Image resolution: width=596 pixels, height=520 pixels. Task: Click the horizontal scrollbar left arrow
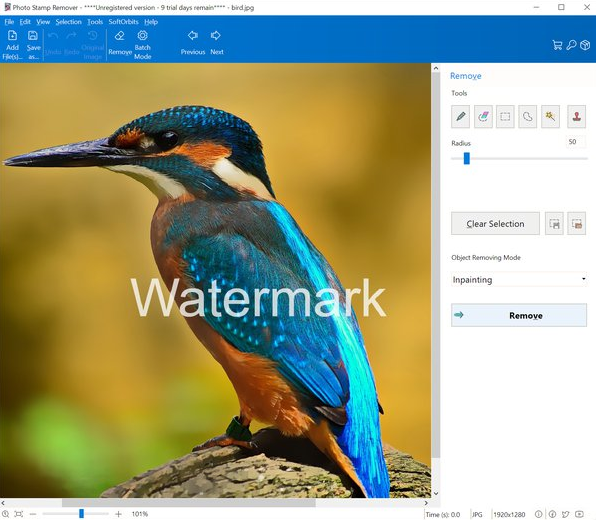[3, 503]
